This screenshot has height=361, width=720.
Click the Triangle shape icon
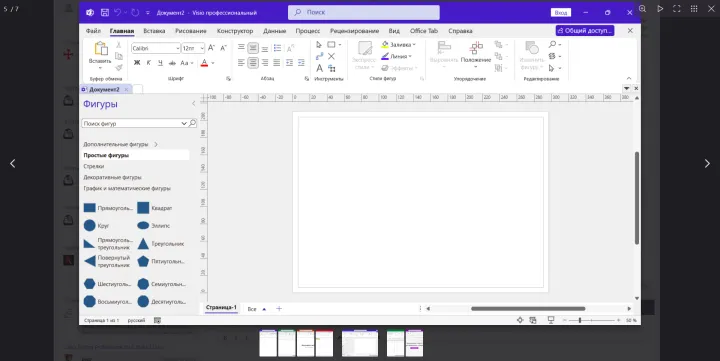click(143, 244)
